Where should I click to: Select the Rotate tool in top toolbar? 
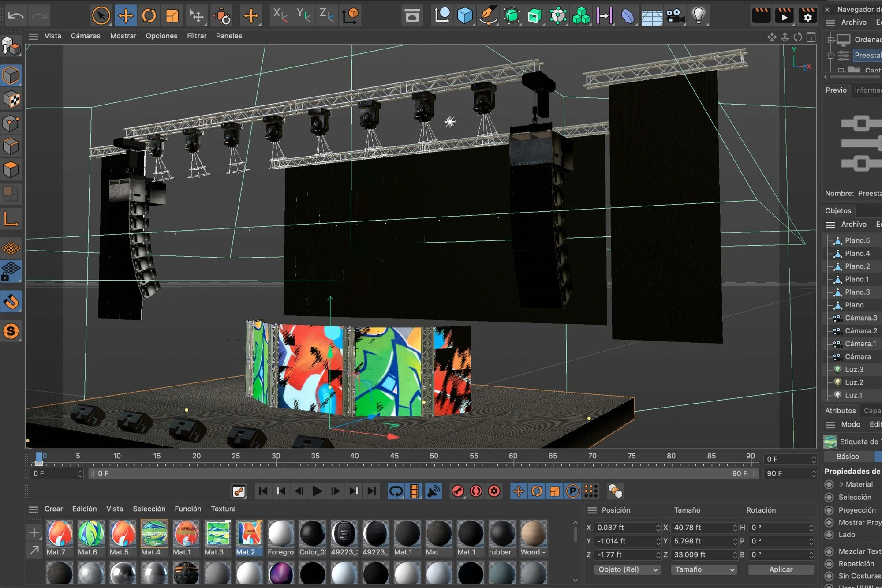coord(149,16)
